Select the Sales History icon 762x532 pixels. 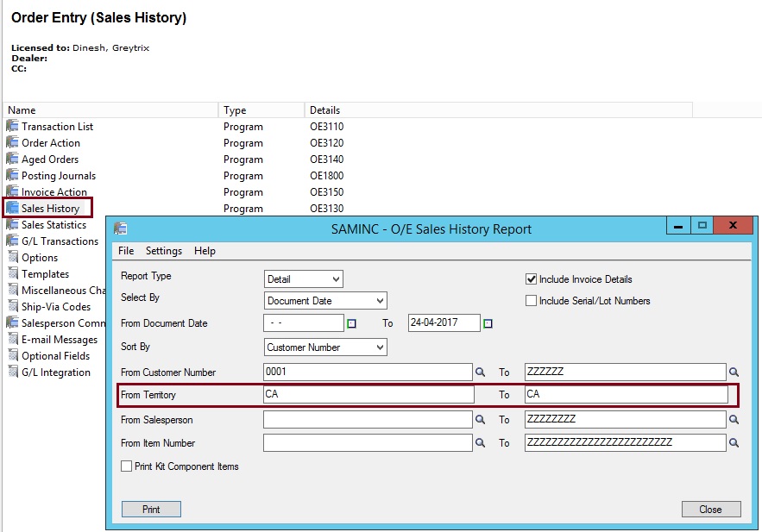(x=12, y=209)
